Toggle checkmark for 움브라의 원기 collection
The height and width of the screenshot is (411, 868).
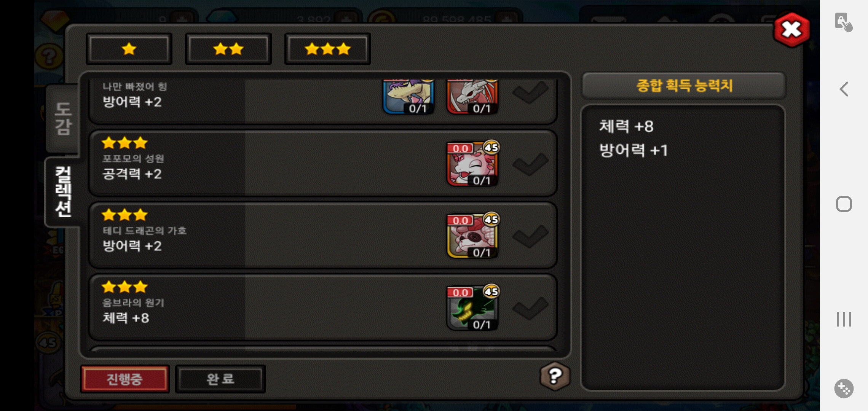[x=530, y=308]
